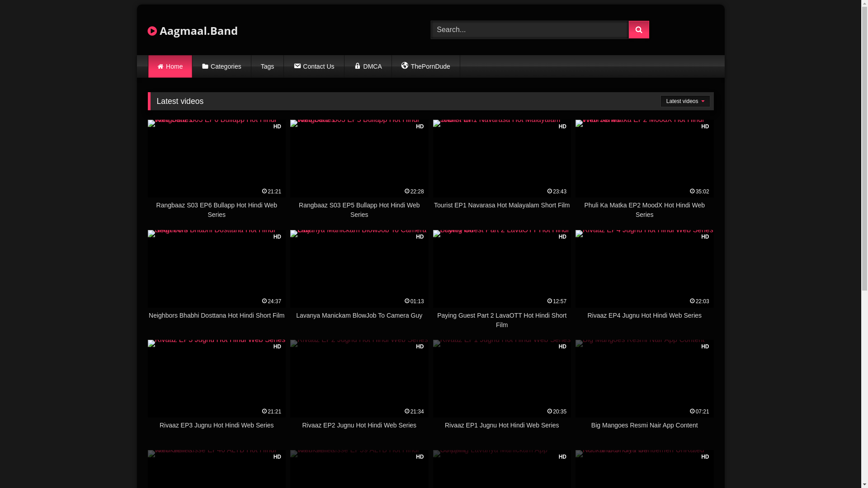Go to the Home menu item
Screen dimensions: 868x488
[170, 66]
